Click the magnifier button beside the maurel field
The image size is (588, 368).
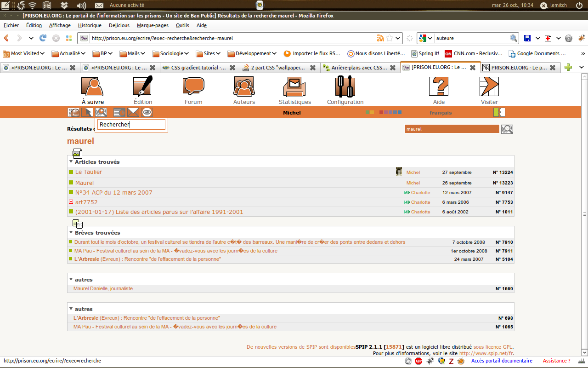point(507,129)
